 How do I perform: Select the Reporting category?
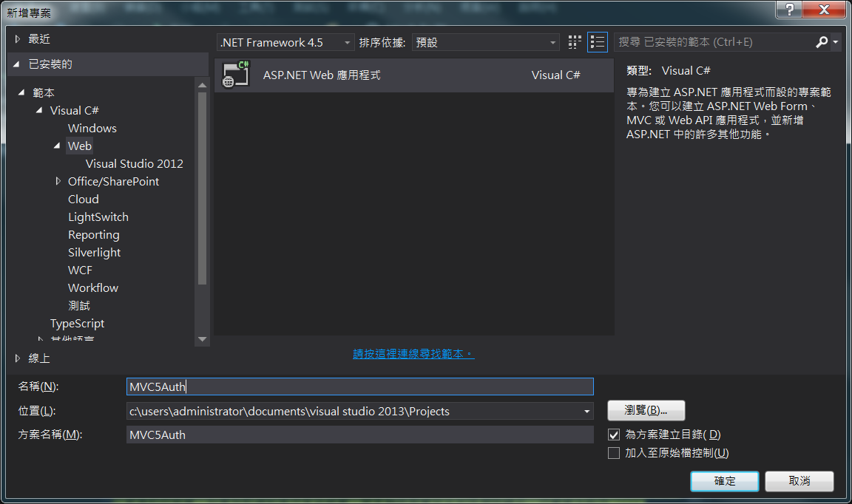[93, 234]
